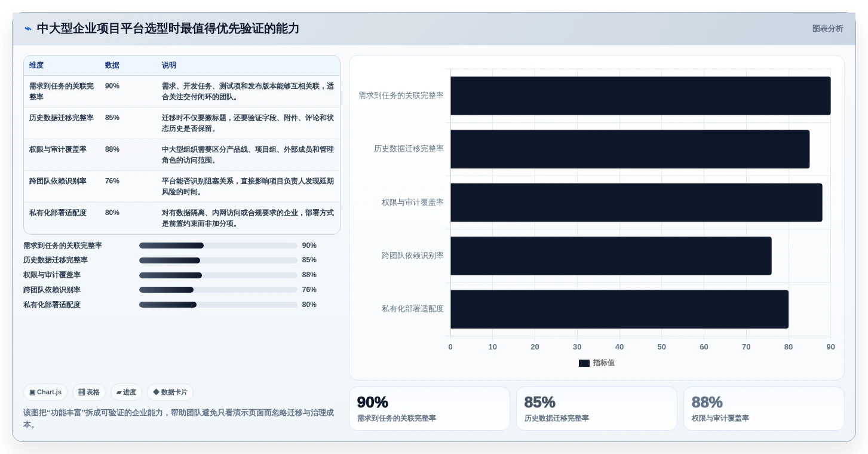Toggle the 指标值 legend item in the chart
868x454 pixels.
click(x=596, y=363)
